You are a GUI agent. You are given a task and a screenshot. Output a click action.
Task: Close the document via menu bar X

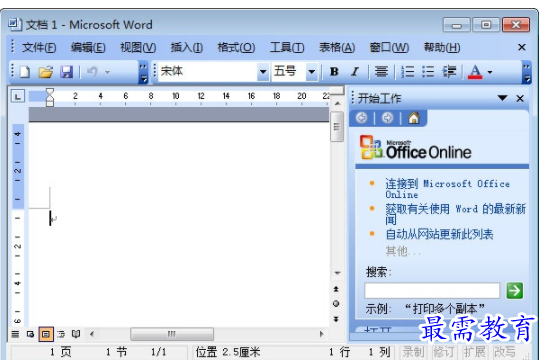[x=522, y=47]
